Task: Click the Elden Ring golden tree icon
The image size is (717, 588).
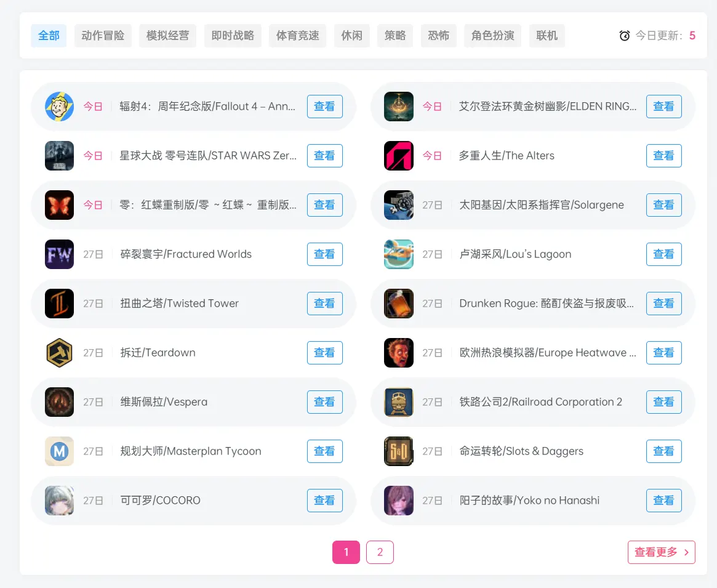Action: click(x=399, y=107)
